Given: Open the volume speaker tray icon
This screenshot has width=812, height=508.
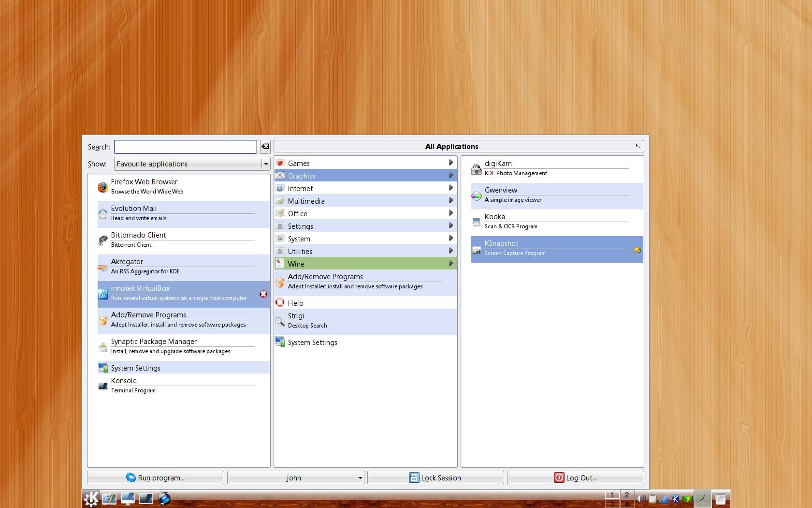Looking at the screenshot, I should pyautogui.click(x=641, y=498).
